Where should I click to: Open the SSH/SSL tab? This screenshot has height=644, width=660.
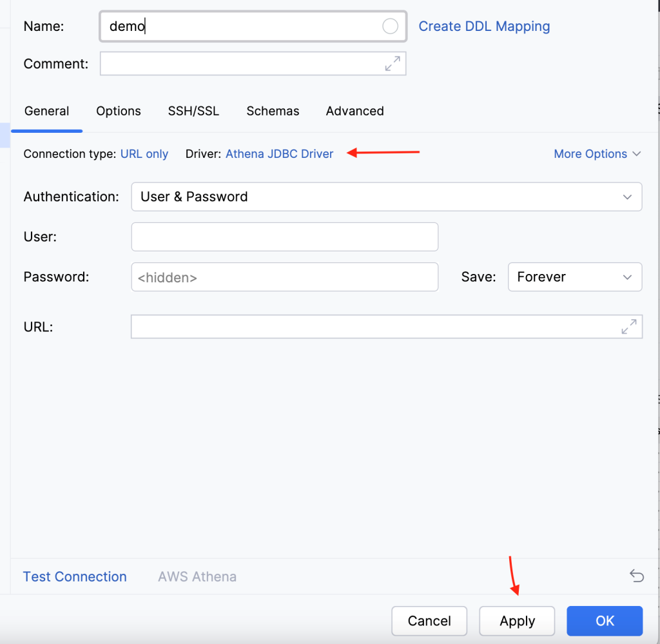tap(193, 111)
